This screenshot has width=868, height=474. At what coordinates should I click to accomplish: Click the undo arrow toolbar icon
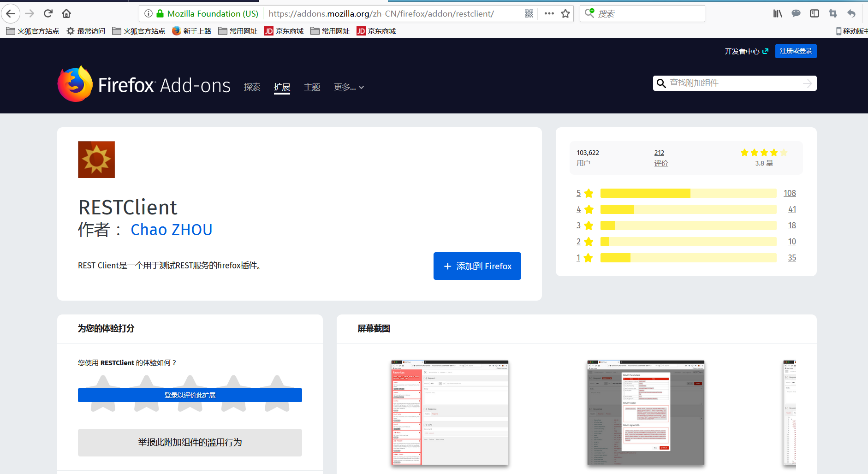coord(851,13)
